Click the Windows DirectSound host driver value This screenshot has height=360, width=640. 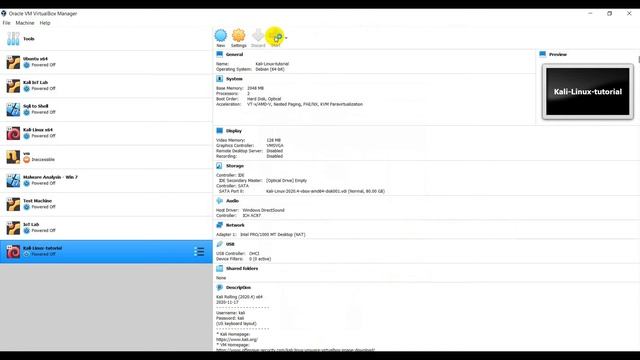(264, 210)
